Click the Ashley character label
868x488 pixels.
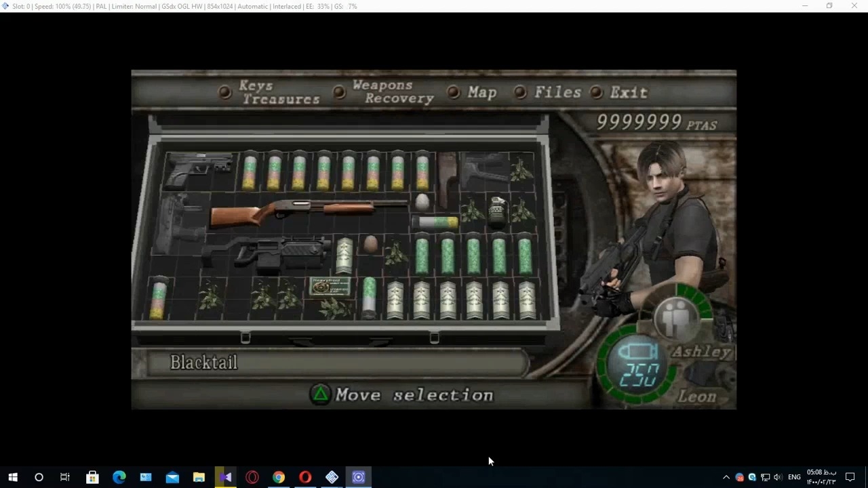(701, 352)
